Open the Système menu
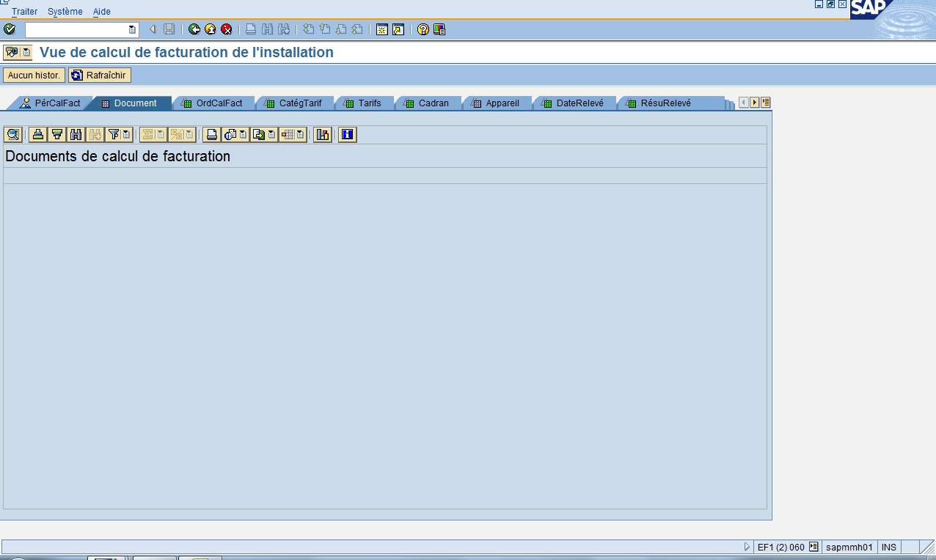The height and width of the screenshot is (560, 936). (x=65, y=12)
